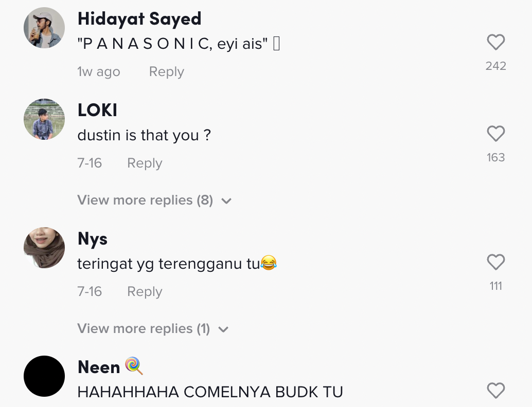The height and width of the screenshot is (407, 532).
Task: Reply to LOKI's comment
Action: (x=145, y=163)
